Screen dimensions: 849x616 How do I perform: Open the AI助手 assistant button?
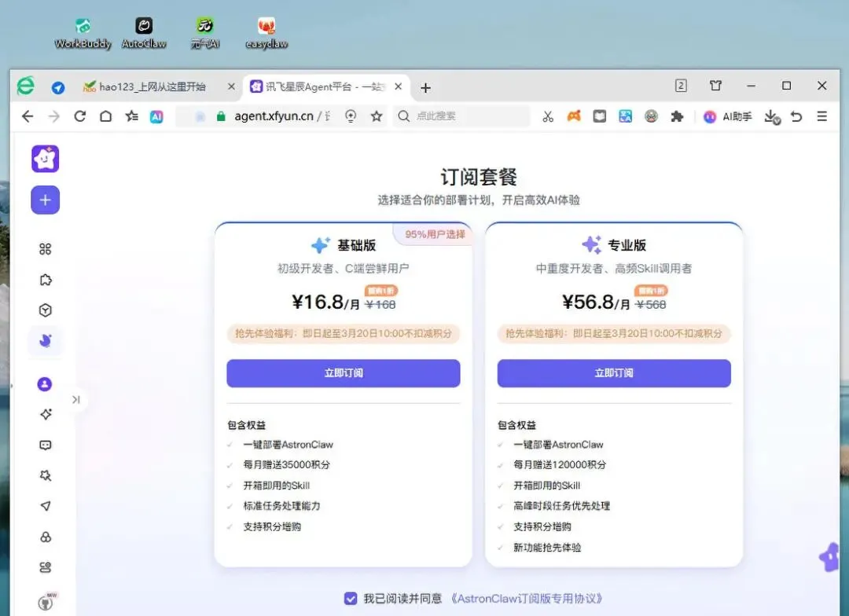pyautogui.click(x=728, y=116)
